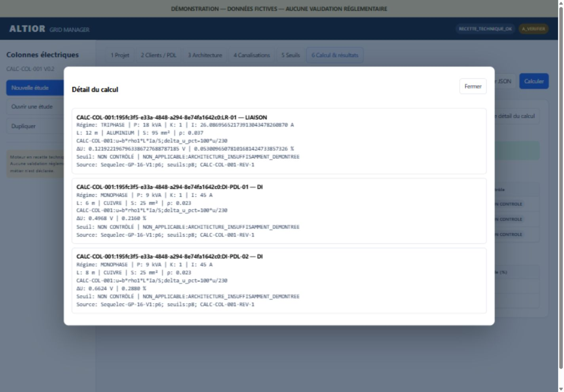Click the DI-PDL-02 — DI calculation heading

tap(169, 257)
